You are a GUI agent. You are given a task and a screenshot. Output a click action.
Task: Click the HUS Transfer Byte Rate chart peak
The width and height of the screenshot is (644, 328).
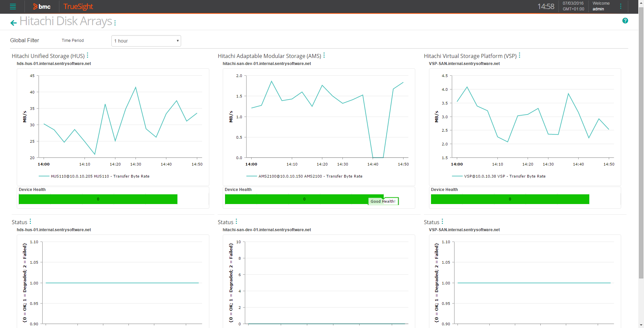136,87
